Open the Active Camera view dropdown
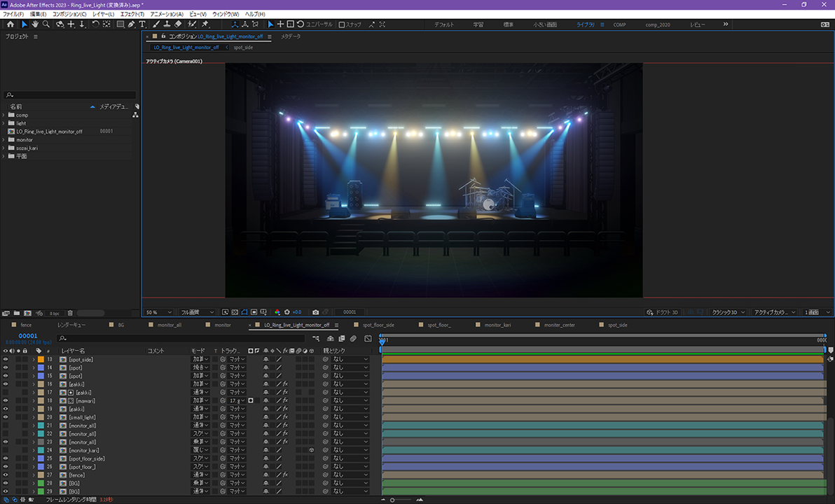Screen dimensions: 835x504 pyautogui.click(x=774, y=312)
